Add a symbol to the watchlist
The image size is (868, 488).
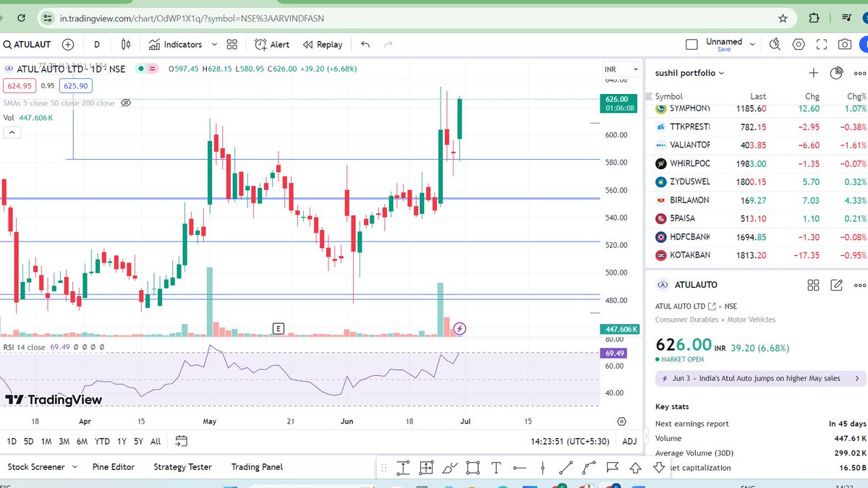click(x=813, y=73)
